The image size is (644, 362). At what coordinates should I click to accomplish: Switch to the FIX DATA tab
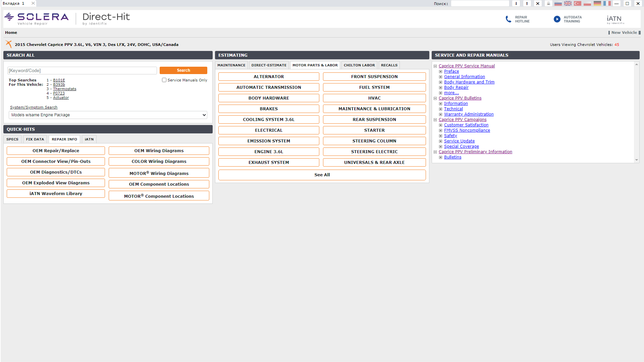[35, 139]
